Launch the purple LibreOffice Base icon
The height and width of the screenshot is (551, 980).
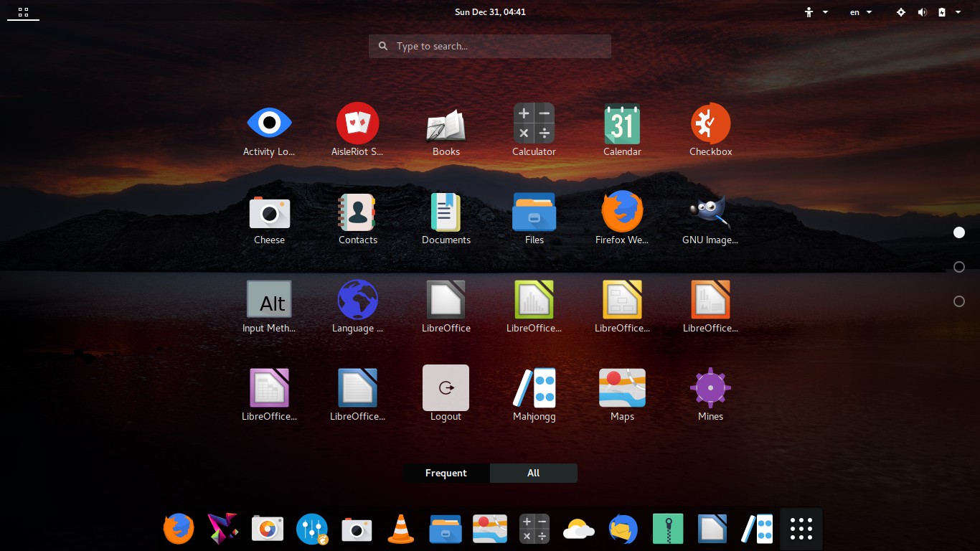[269, 387]
